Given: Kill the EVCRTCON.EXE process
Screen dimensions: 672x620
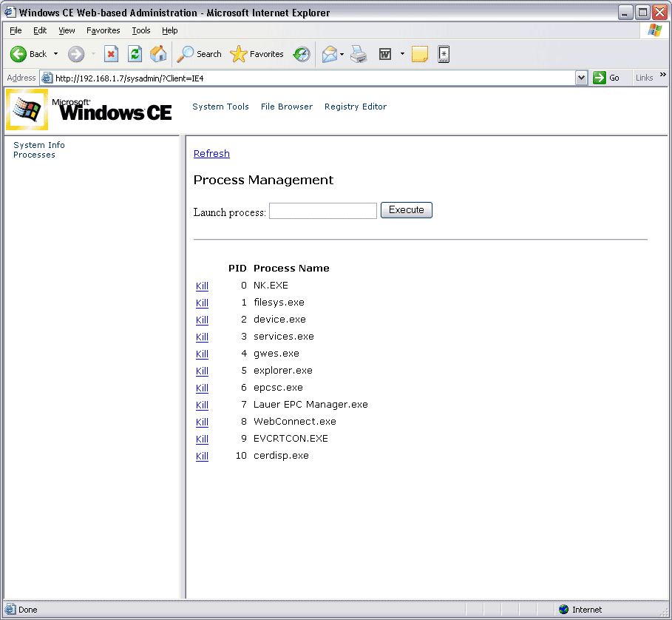Looking at the screenshot, I should pyautogui.click(x=202, y=439).
